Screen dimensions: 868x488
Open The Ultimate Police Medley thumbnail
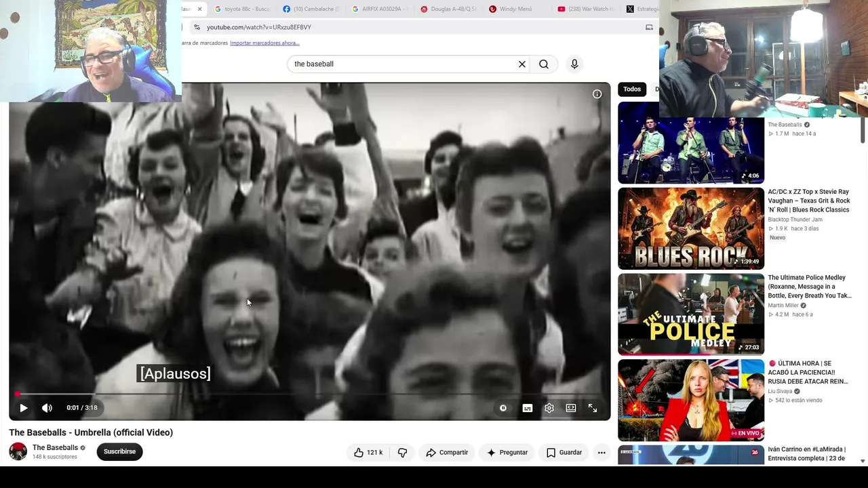coord(691,314)
